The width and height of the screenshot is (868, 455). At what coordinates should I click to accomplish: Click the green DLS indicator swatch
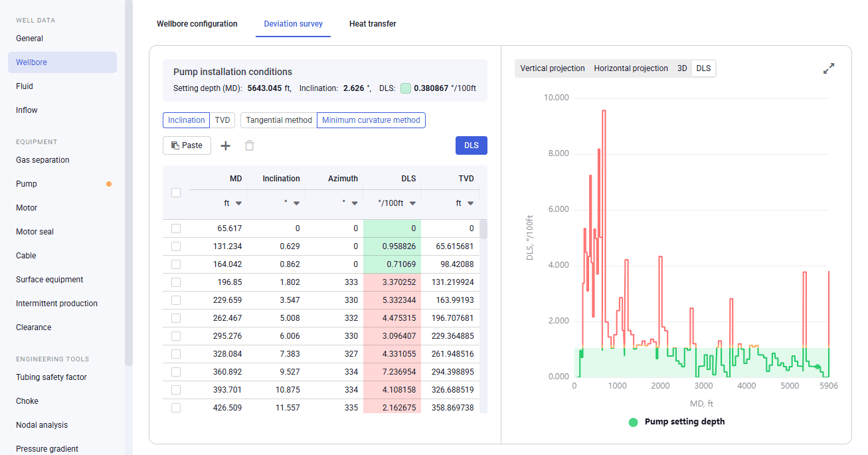point(406,88)
